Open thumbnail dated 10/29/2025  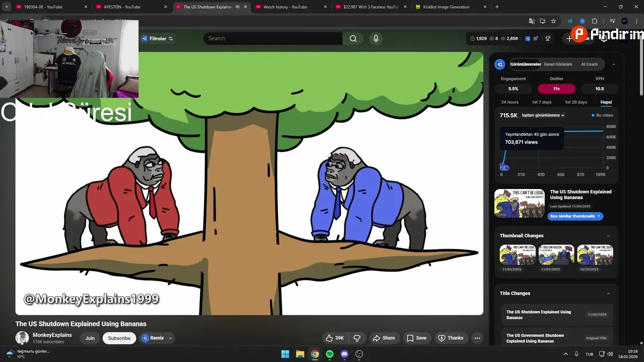point(595,255)
